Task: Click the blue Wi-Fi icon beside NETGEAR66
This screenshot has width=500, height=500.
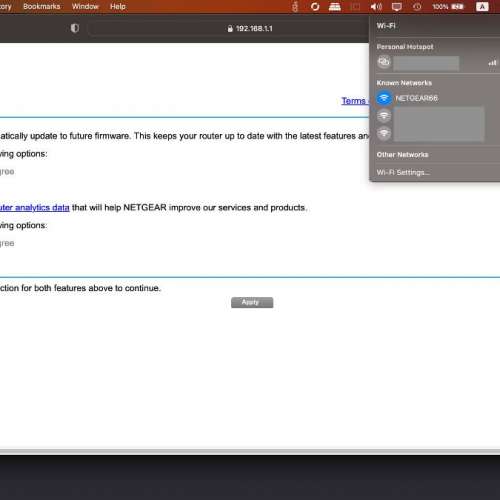Action: click(x=384, y=98)
